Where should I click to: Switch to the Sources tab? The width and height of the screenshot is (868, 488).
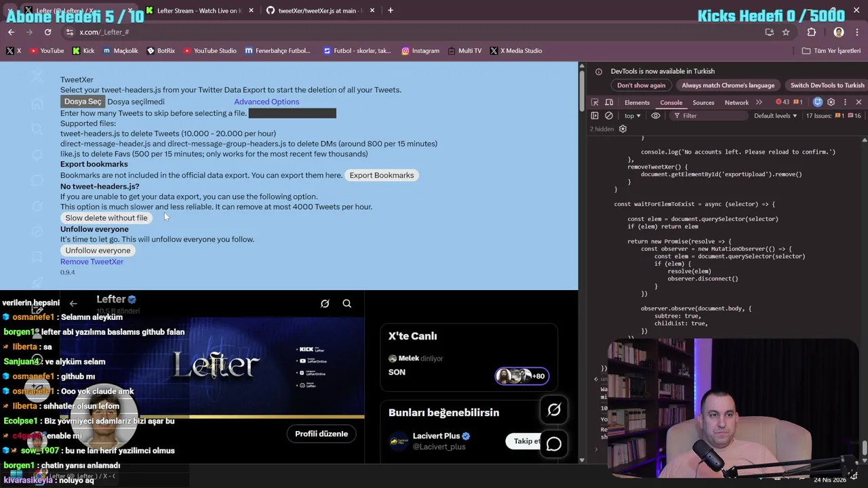pos(703,102)
